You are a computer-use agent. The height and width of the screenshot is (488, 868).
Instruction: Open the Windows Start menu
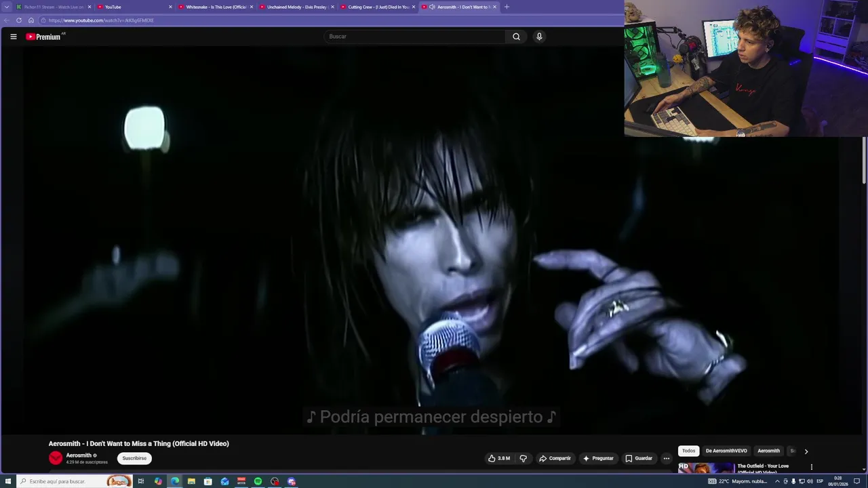(8, 481)
